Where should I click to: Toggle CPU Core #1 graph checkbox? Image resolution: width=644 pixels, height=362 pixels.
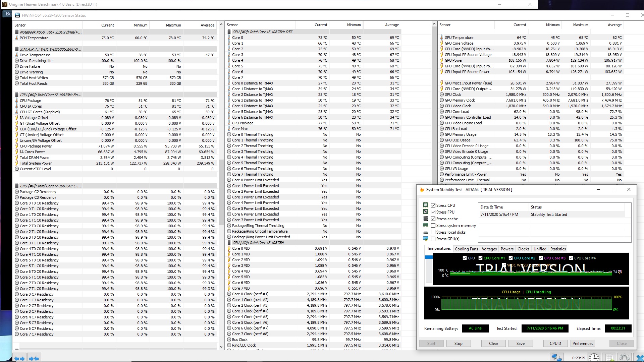point(481,258)
